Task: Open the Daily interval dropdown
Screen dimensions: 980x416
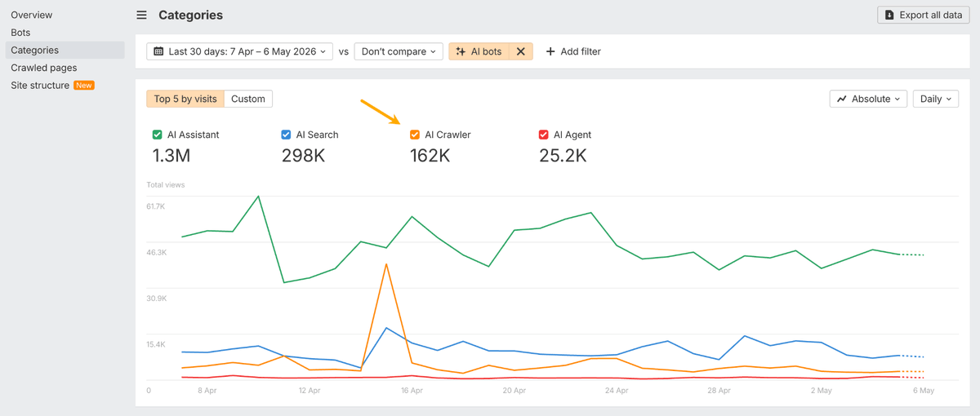Action: click(x=936, y=99)
